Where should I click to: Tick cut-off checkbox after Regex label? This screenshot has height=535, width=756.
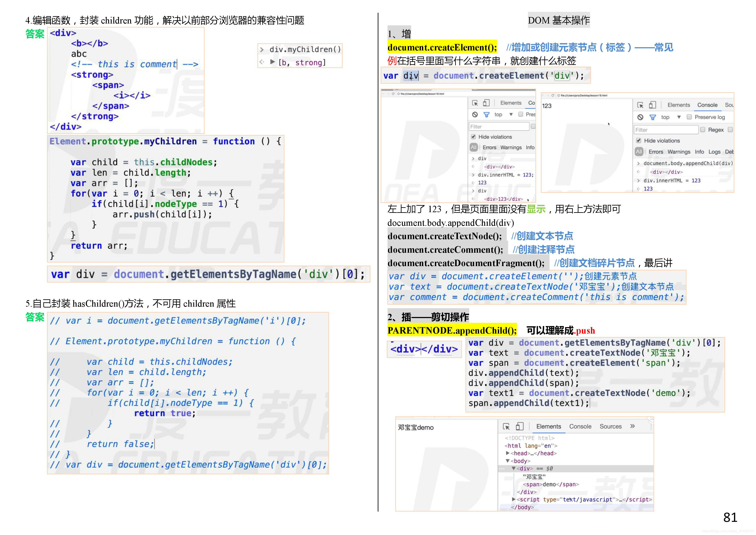730,129
